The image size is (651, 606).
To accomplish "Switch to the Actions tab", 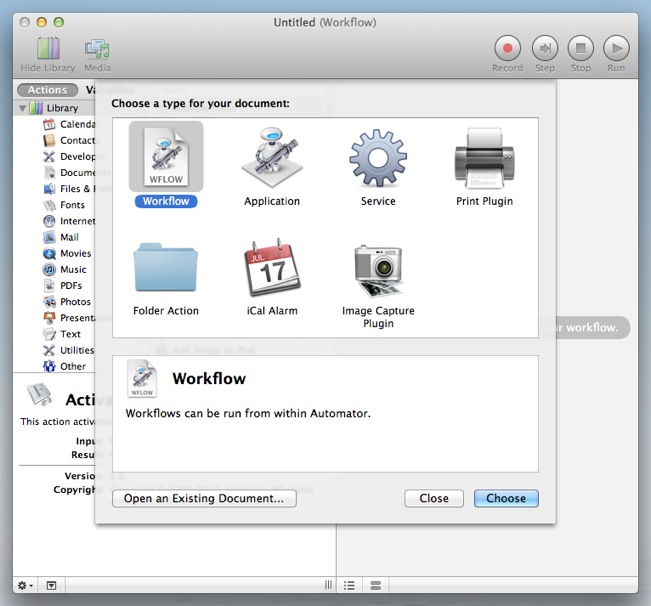I will point(47,90).
